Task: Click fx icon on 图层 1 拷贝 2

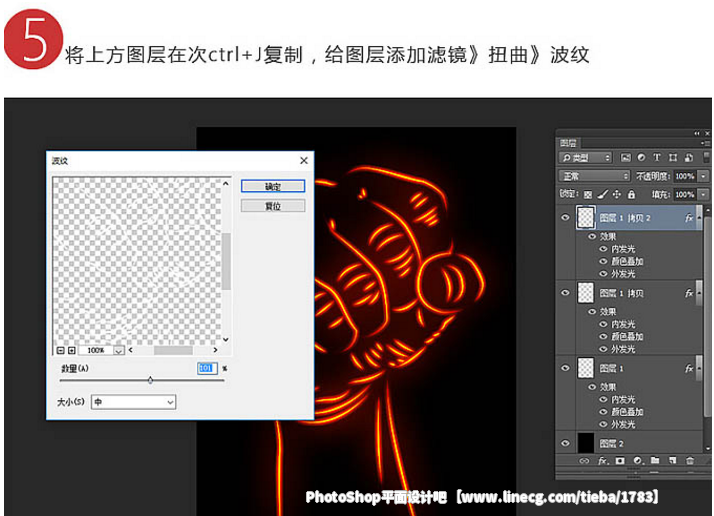Action: 689,218
